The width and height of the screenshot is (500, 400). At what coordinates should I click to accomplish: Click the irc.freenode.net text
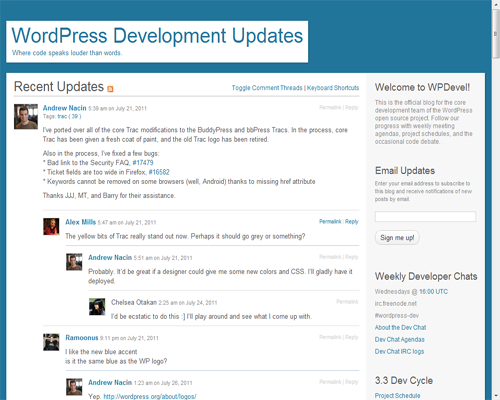(x=396, y=304)
